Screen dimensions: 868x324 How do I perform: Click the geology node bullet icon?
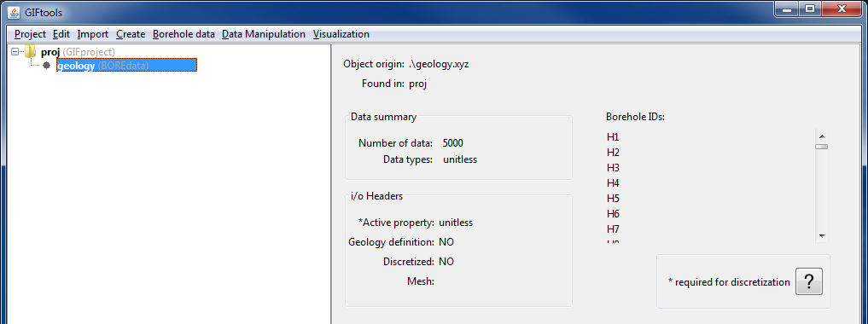(x=46, y=66)
